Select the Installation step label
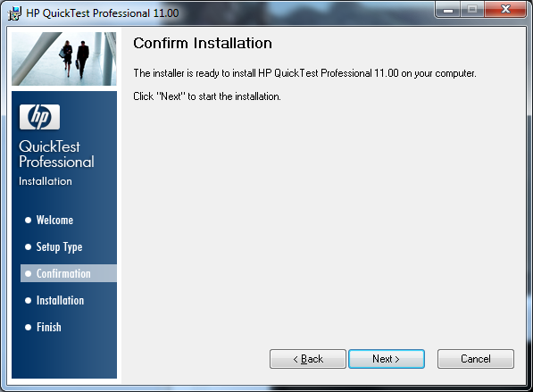The width and height of the screenshot is (533, 392). point(60,301)
